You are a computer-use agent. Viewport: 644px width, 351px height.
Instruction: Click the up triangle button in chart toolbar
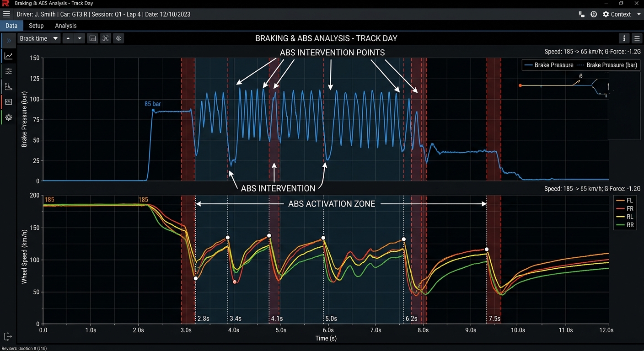[x=68, y=38]
